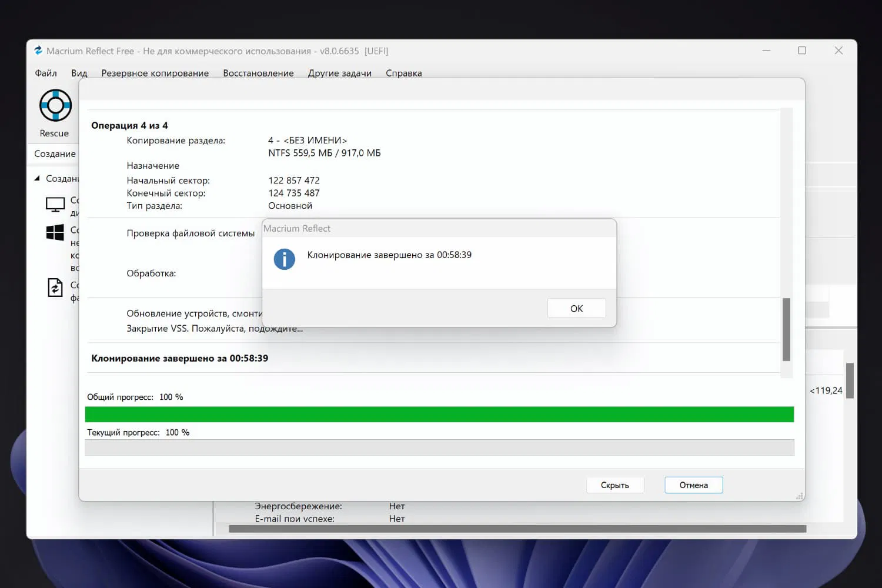Viewport: 882px width, 588px height.
Task: Click the start sector value 122 857 472
Action: (x=294, y=181)
